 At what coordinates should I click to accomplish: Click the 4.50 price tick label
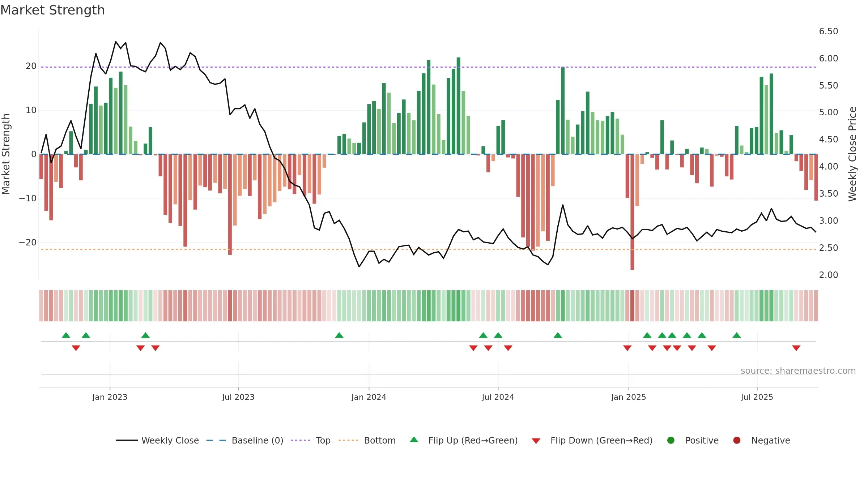tap(829, 139)
